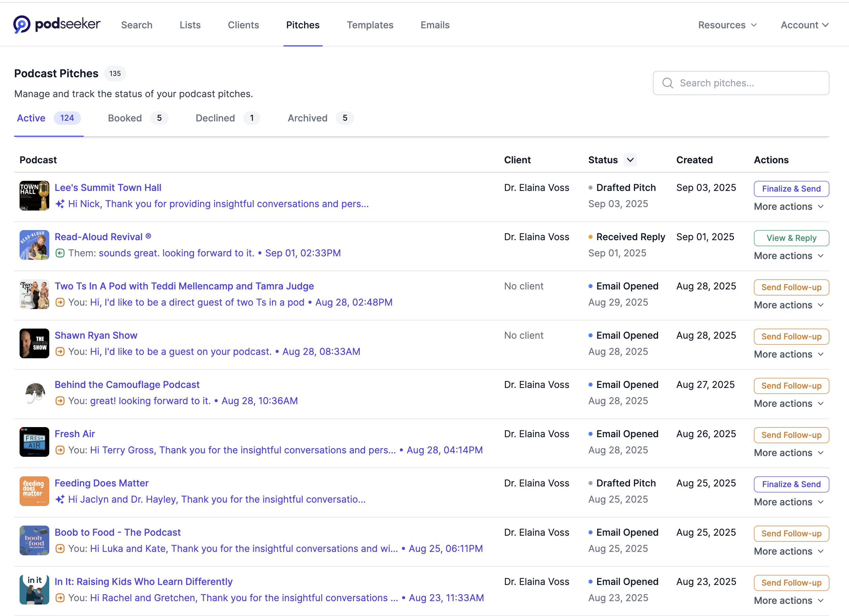Open Shawn Ryan Show cover art
This screenshot has width=849, height=616.
coord(34,343)
